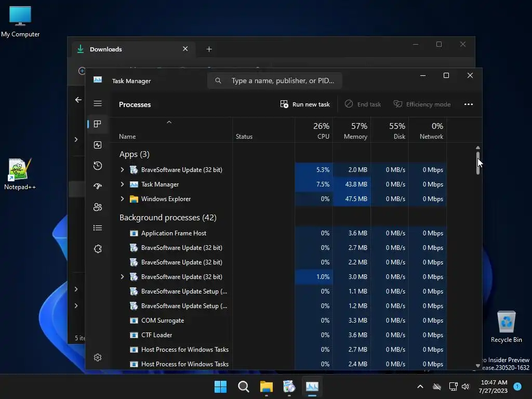Click the Task Manager taskbar icon
Image resolution: width=532 pixels, height=399 pixels.
(x=312, y=387)
